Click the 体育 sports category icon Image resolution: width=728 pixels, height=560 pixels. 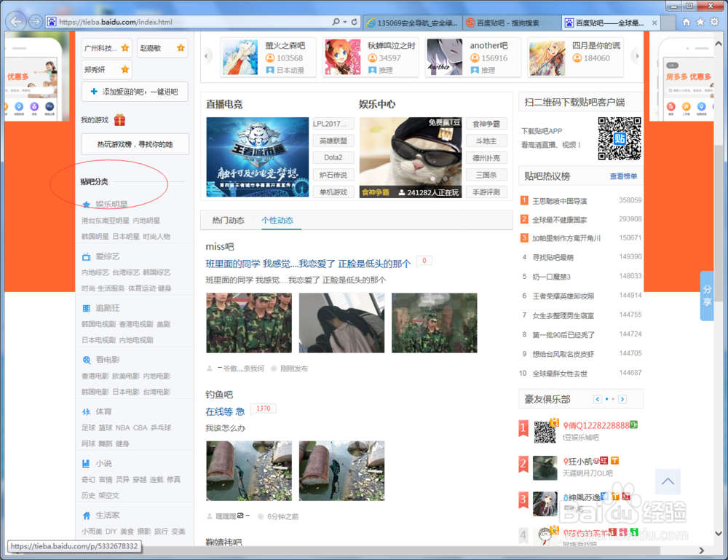tap(87, 412)
